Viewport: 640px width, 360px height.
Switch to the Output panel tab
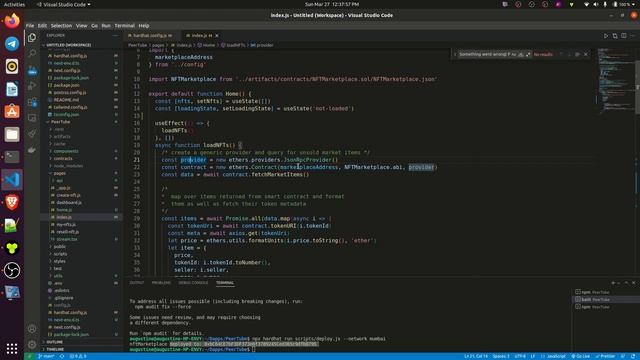(x=137, y=282)
